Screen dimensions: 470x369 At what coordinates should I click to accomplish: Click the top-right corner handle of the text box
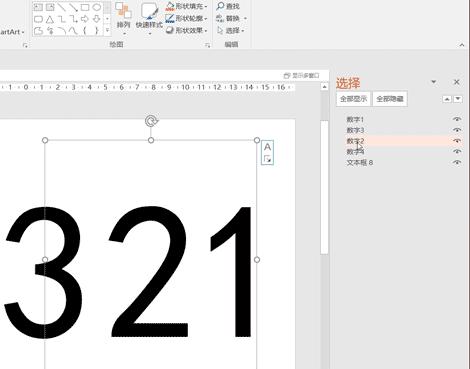click(257, 140)
